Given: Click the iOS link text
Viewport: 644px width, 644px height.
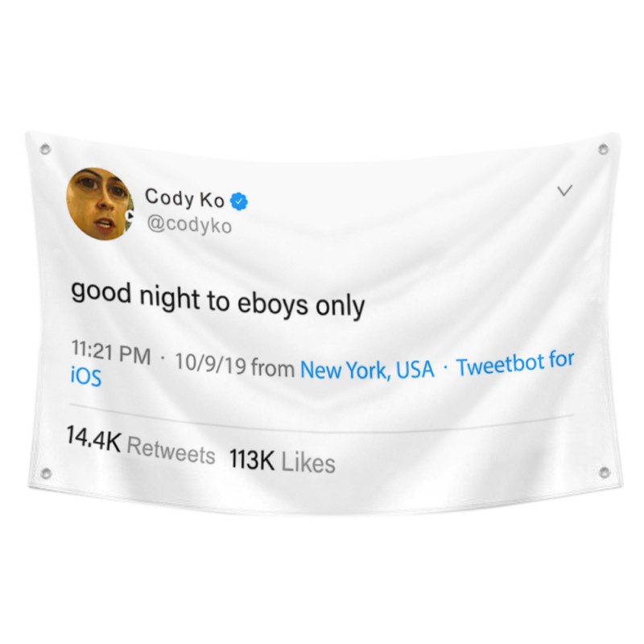Looking at the screenshot, I should pyautogui.click(x=86, y=377).
